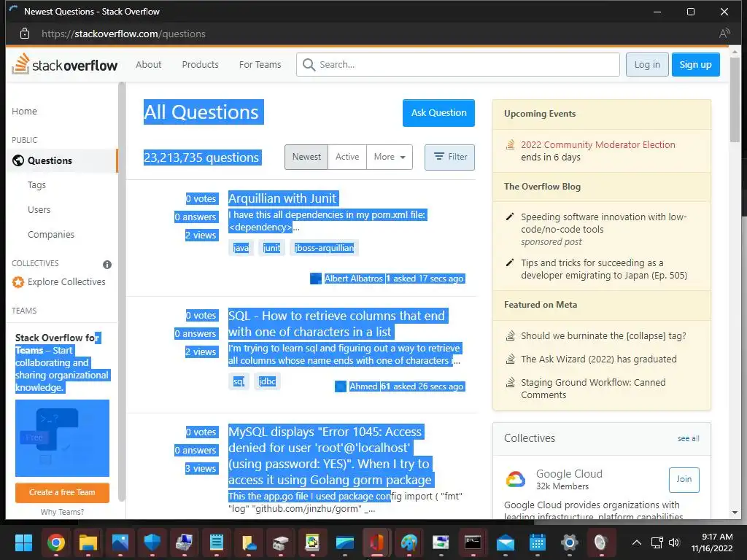The height and width of the screenshot is (560, 747).
Task: Open 2022 Community Moderator Election link
Action: click(598, 145)
